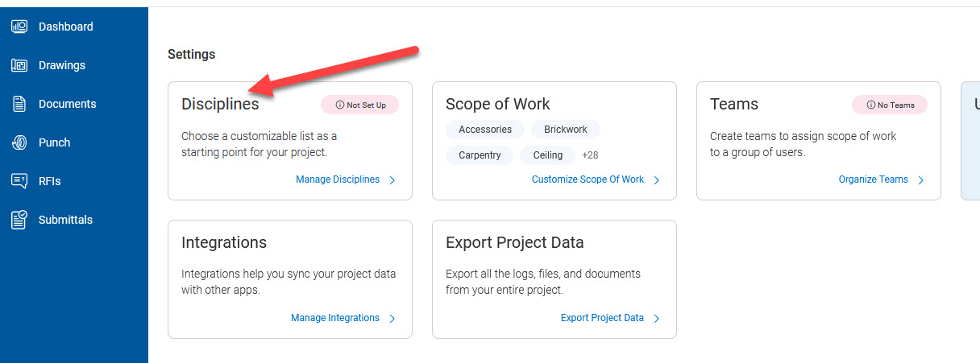Viewport: 980px width, 363px height.
Task: Click the Export Project Data link
Action: (602, 318)
